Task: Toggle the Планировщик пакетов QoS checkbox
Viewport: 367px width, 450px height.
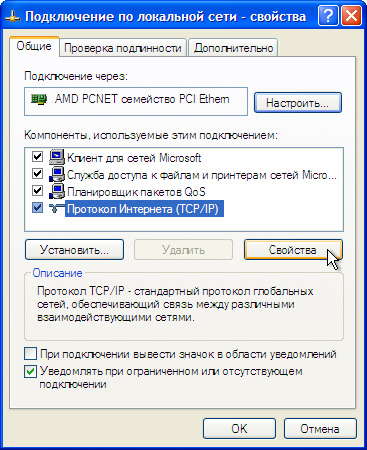Action: [37, 191]
